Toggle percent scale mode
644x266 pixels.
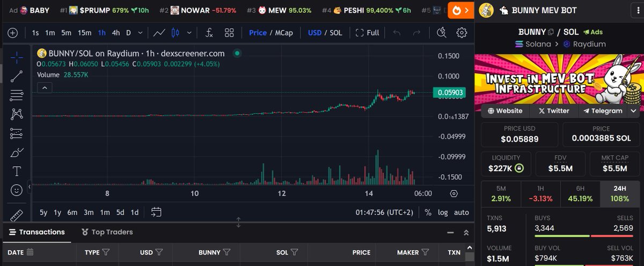(x=428, y=212)
